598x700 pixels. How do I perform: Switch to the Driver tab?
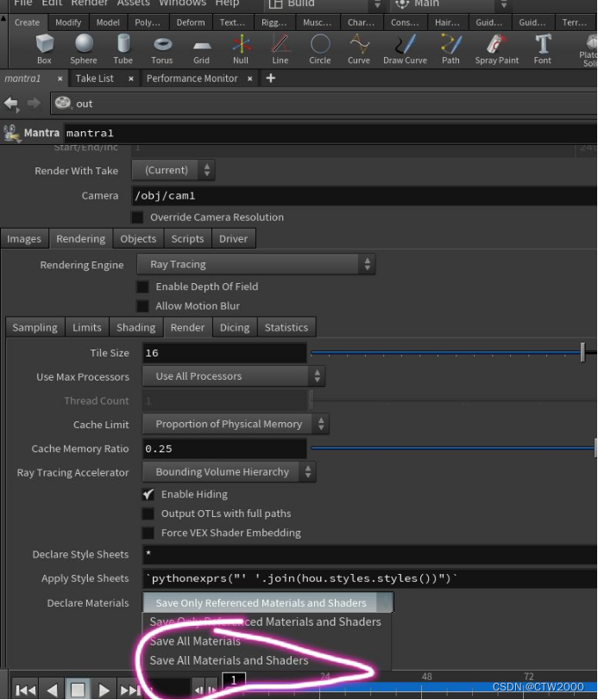click(x=233, y=239)
